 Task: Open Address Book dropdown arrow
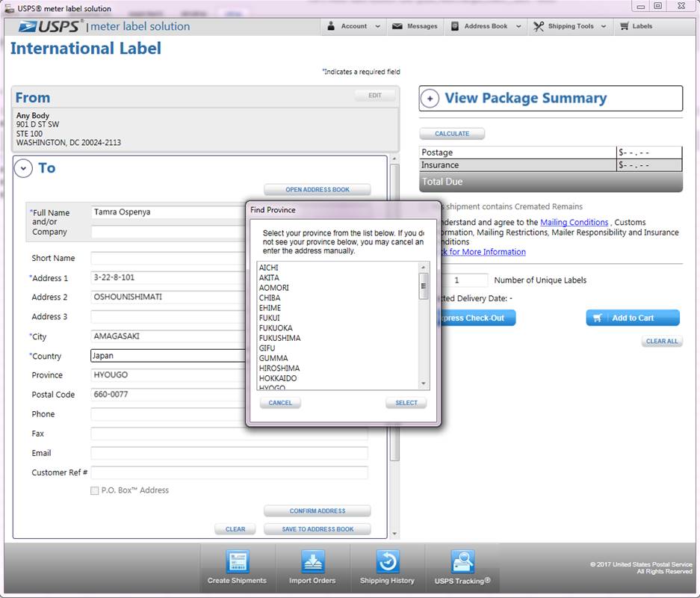(x=518, y=26)
